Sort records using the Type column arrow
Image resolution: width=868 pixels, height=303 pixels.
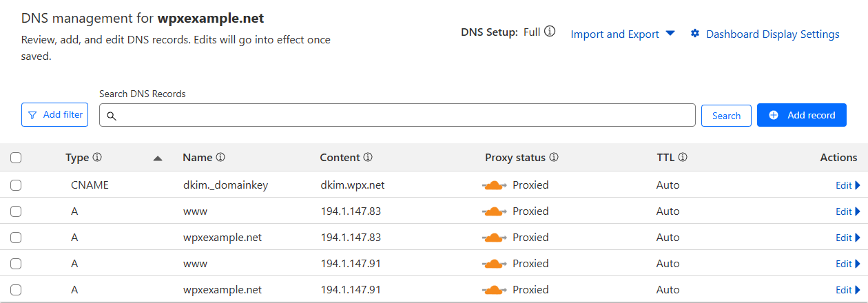pos(158,158)
